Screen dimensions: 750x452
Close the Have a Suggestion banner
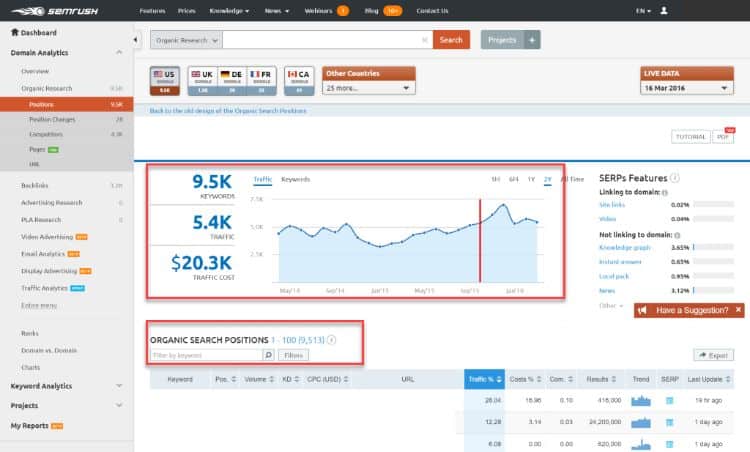[738, 311]
